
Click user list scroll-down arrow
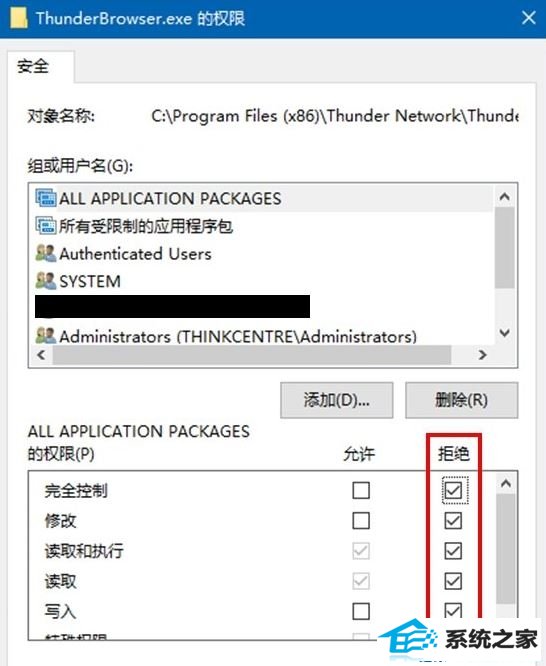coord(505,333)
